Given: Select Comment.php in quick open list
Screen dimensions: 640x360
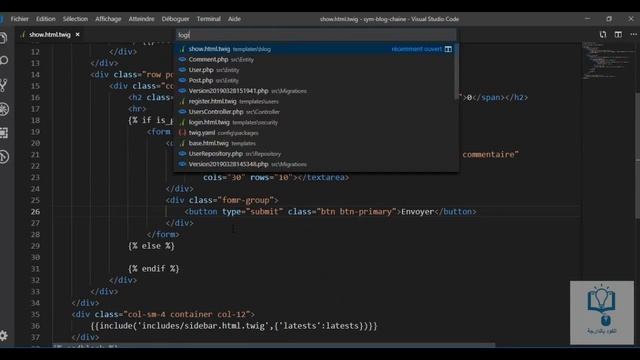Looking at the screenshot, I should (314, 60).
